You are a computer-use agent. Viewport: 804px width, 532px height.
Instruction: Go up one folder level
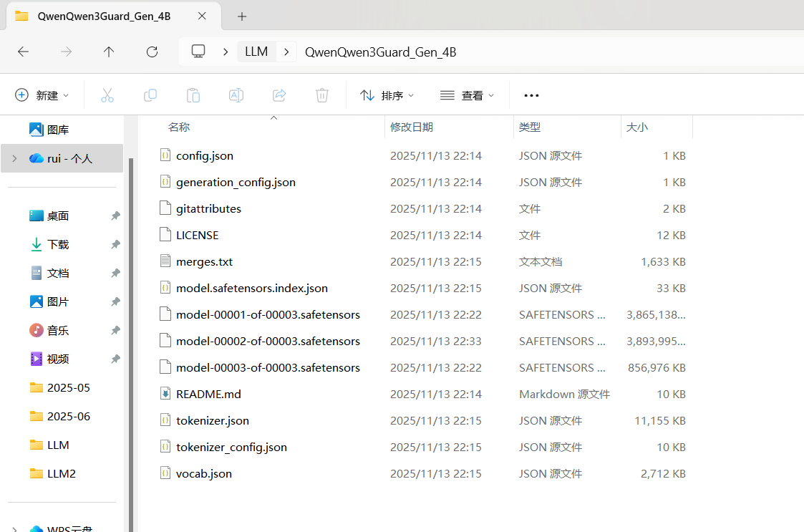(109, 52)
